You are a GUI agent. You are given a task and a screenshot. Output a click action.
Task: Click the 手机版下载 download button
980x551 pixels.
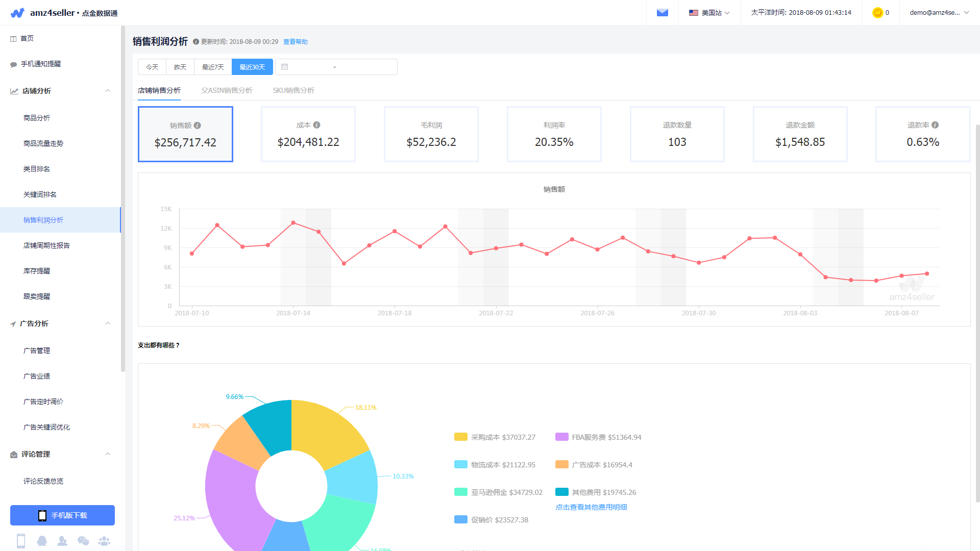62,515
